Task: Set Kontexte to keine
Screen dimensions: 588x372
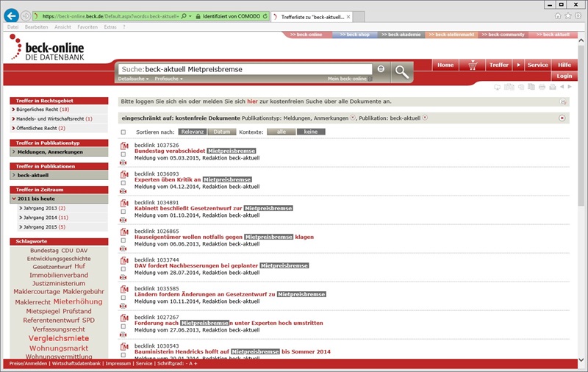Action: [x=311, y=132]
